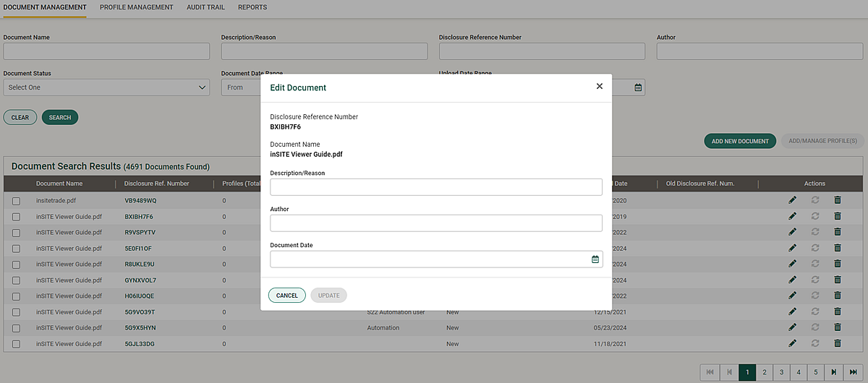Image resolution: width=868 pixels, height=383 pixels.
Task: Open the Audit Trail tab
Action: coord(207,7)
